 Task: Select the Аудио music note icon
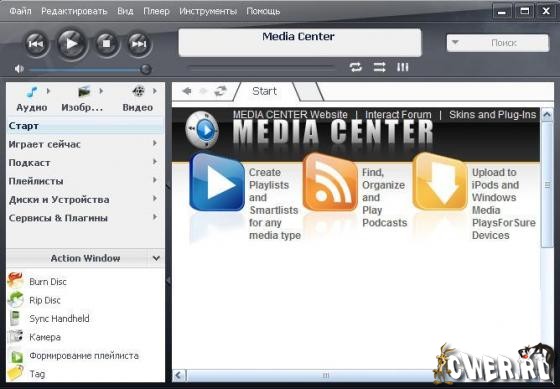pyautogui.click(x=32, y=92)
